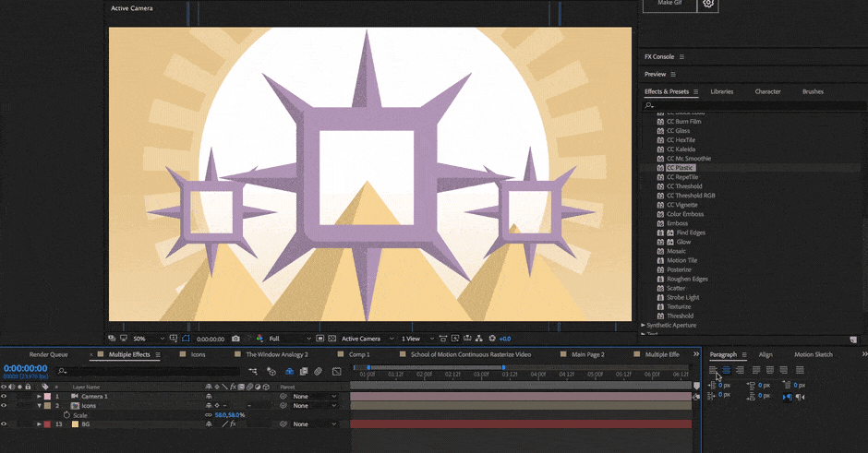Click the BG layer red label color

pos(48,424)
